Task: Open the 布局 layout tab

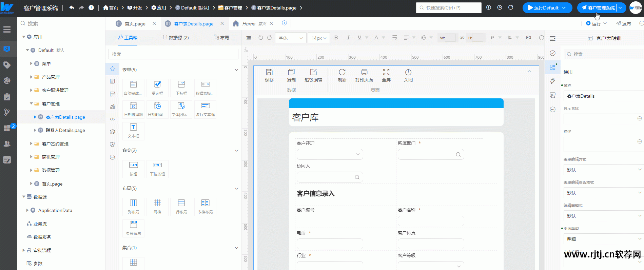Action: click(x=221, y=38)
